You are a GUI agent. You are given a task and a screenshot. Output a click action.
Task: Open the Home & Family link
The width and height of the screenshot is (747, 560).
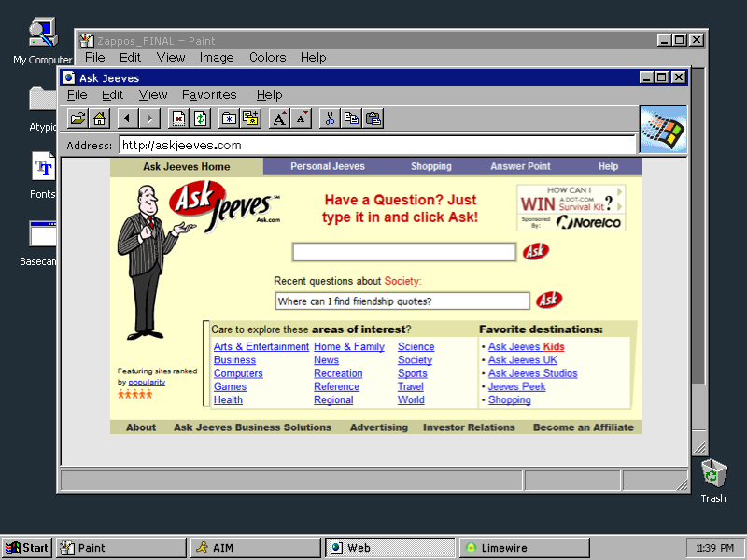coord(348,346)
